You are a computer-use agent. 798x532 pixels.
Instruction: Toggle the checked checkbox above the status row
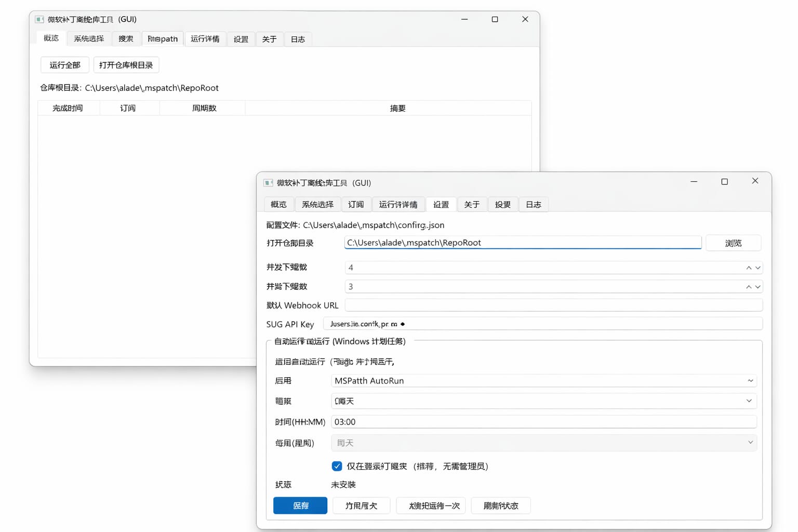pyautogui.click(x=337, y=466)
